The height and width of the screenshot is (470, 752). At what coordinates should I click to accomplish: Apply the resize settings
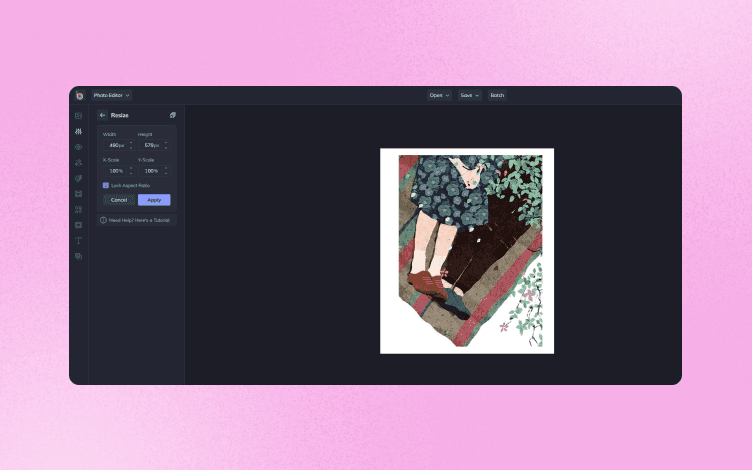pyautogui.click(x=154, y=200)
